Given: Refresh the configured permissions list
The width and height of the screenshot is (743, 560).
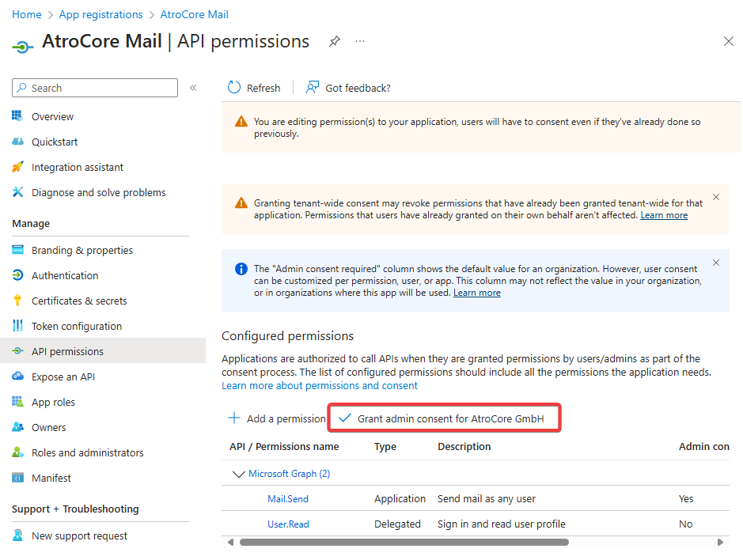Looking at the screenshot, I should [x=254, y=88].
